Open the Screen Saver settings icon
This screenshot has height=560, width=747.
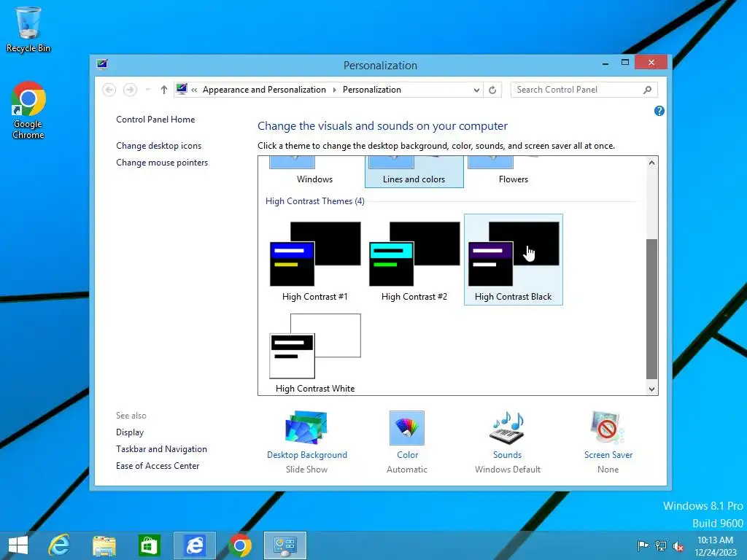pyautogui.click(x=608, y=427)
